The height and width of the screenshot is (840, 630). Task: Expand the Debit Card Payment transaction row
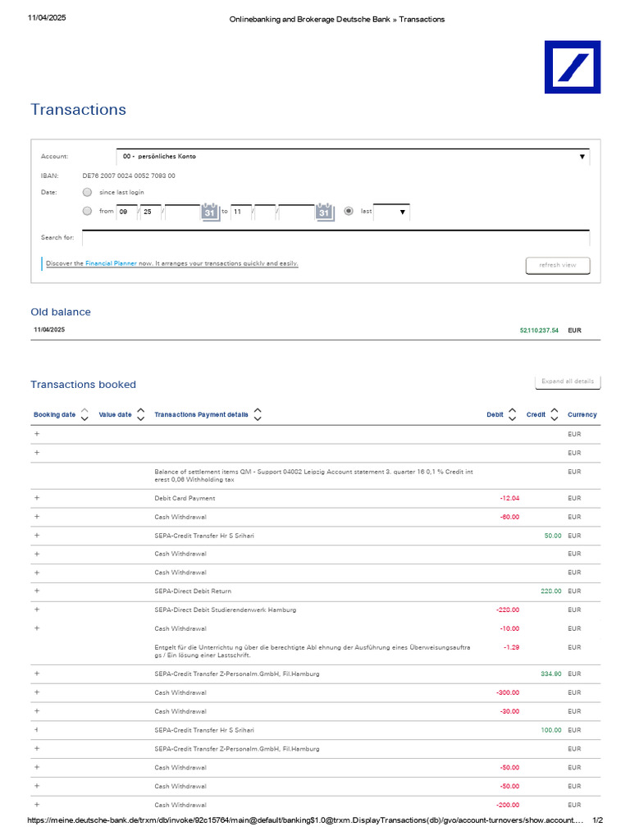(x=37, y=498)
